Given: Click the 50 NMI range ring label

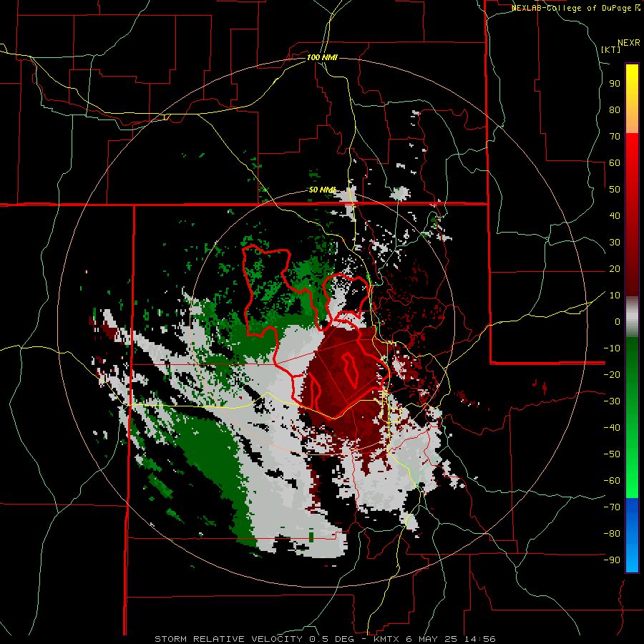Looking at the screenshot, I should (x=322, y=190).
